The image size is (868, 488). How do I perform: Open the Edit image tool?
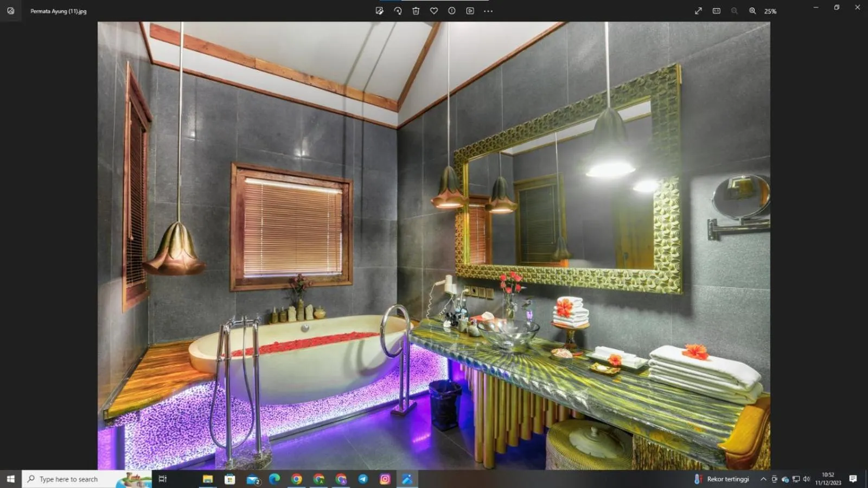point(379,11)
